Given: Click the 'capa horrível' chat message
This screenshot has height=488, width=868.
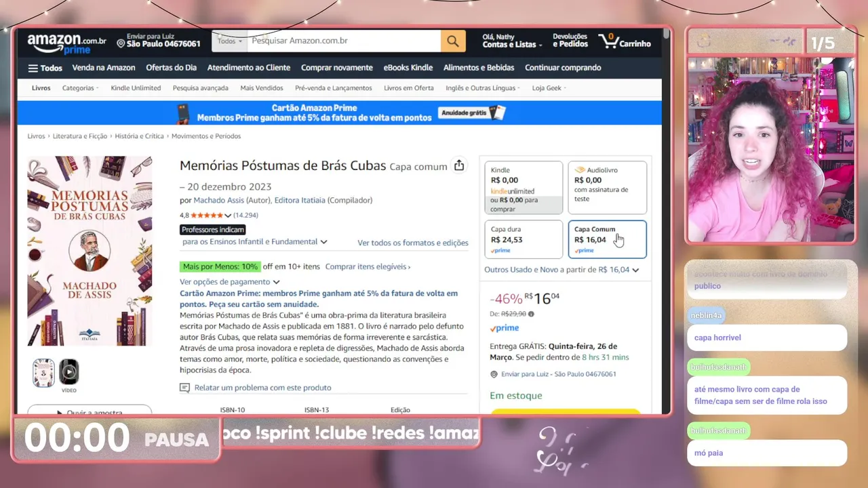Looking at the screenshot, I should pyautogui.click(x=767, y=338).
